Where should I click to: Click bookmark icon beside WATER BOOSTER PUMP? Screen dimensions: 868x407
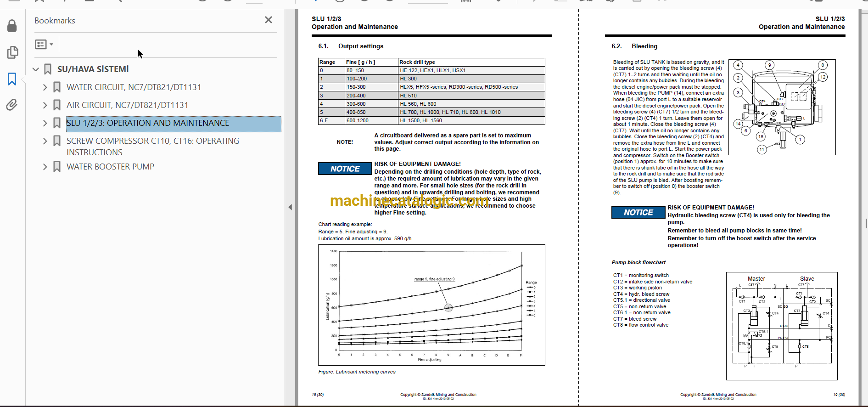pos(57,167)
